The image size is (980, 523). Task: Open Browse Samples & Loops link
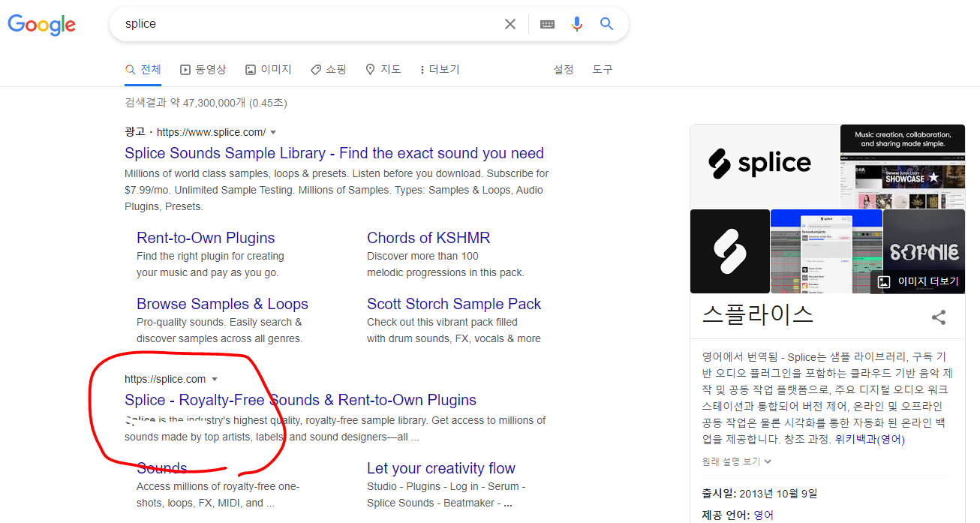(x=222, y=304)
